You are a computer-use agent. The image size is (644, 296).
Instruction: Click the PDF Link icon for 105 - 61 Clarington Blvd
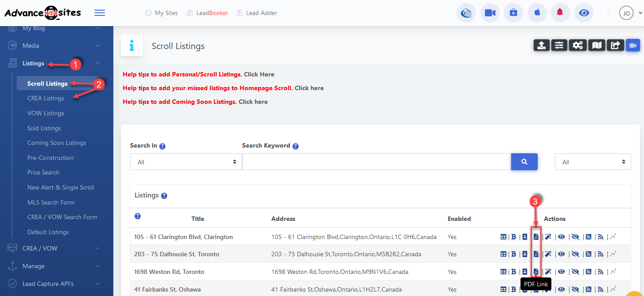coord(536,237)
